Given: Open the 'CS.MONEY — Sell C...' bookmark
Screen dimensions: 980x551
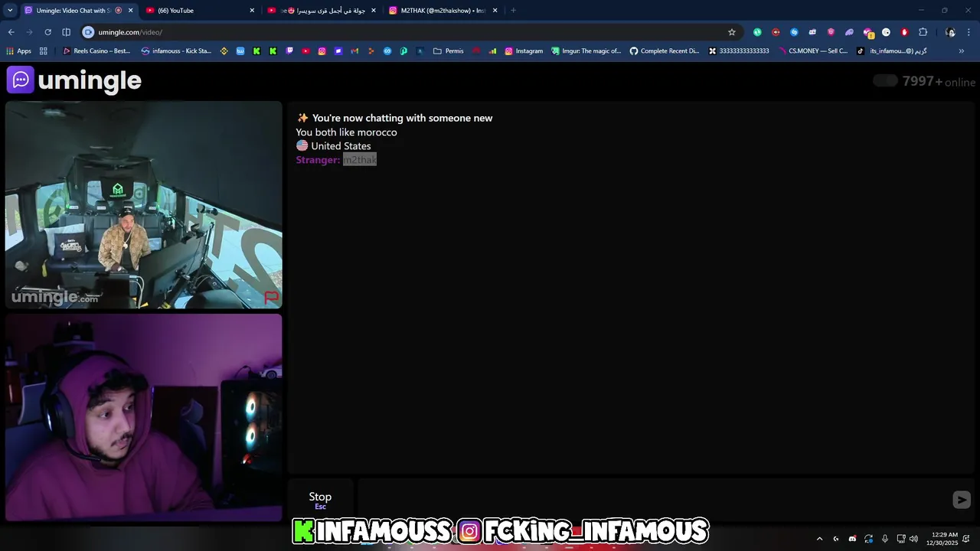Looking at the screenshot, I should [813, 51].
